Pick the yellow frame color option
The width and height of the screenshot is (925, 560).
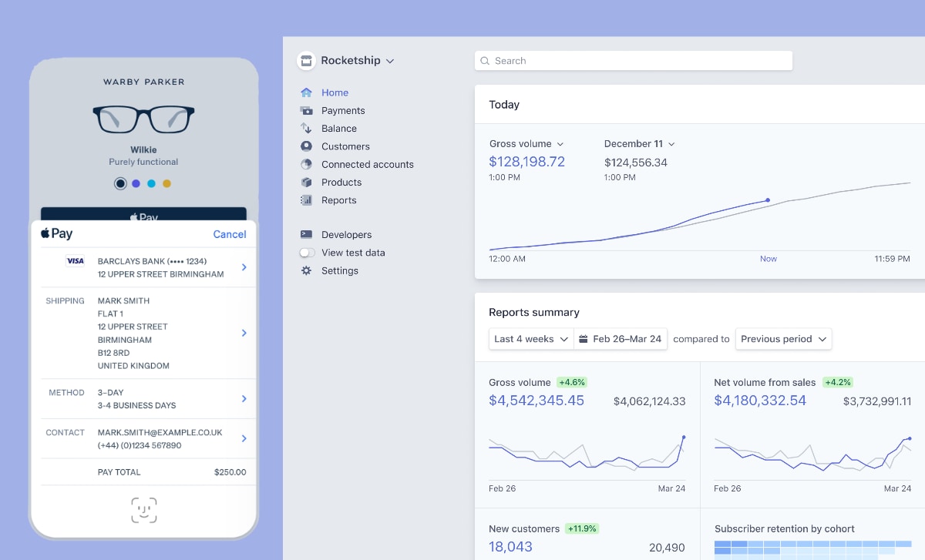(166, 183)
